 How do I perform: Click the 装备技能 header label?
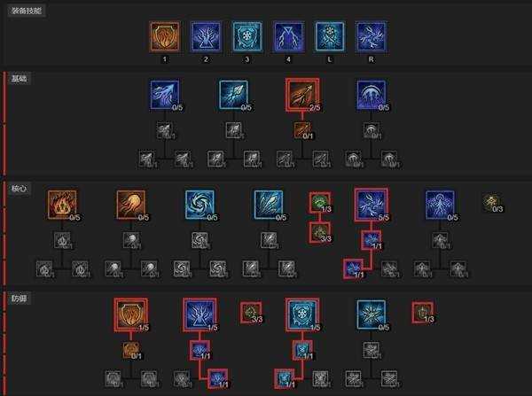(27, 11)
